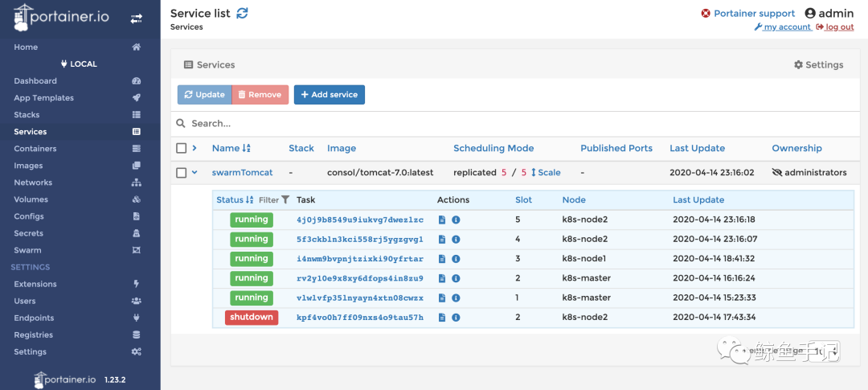
Task: Open Containers in the sidebar
Action: 35,149
